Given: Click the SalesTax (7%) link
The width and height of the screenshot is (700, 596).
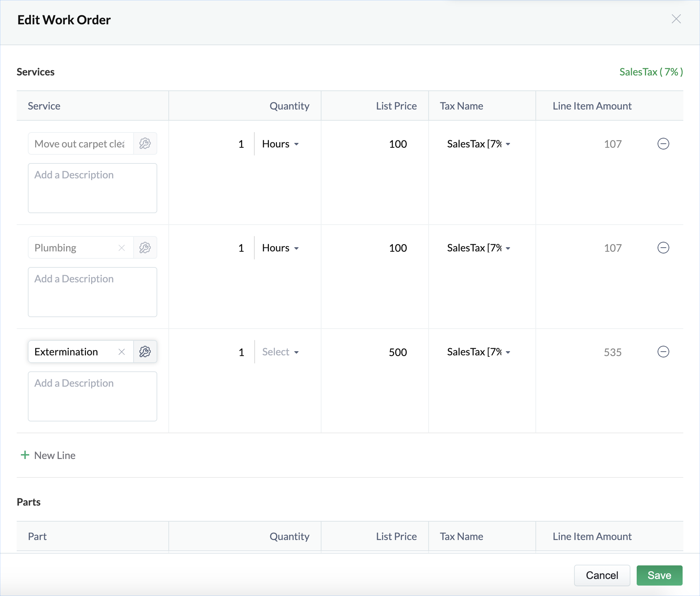Looking at the screenshot, I should pos(651,72).
